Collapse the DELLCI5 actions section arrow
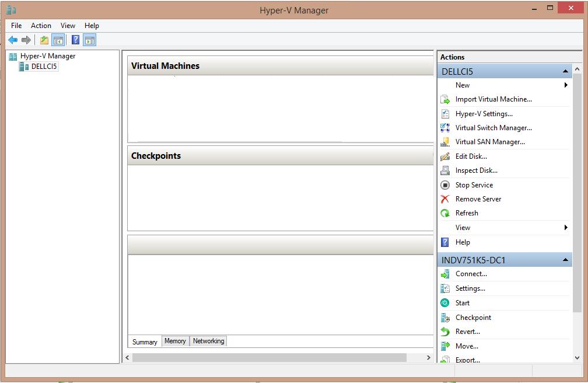This screenshot has height=383, width=588. pyautogui.click(x=565, y=71)
